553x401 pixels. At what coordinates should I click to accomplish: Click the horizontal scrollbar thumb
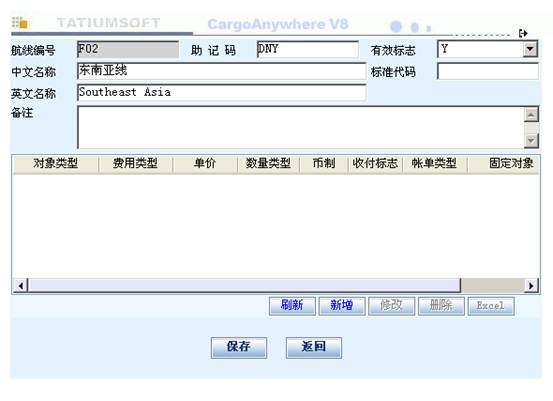coord(244,285)
